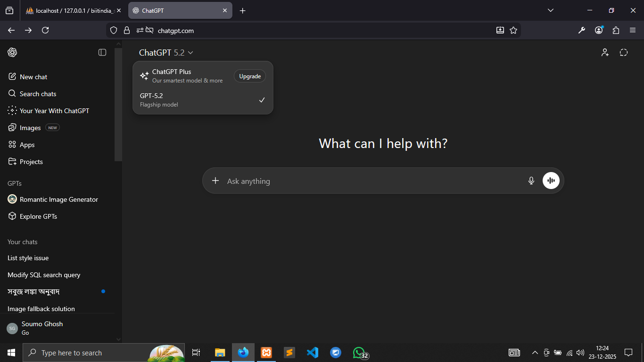
Task: Collapse the sidebar with panel icon
Action: (102, 52)
